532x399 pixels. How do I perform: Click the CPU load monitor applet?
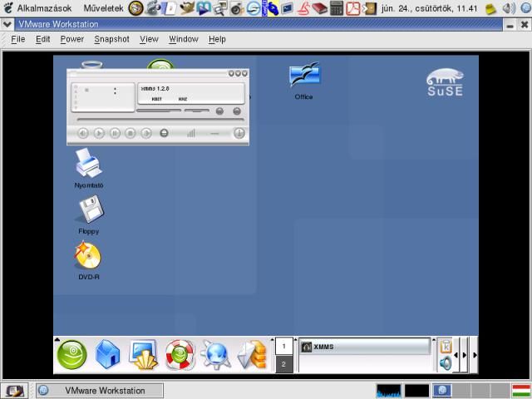point(388,391)
